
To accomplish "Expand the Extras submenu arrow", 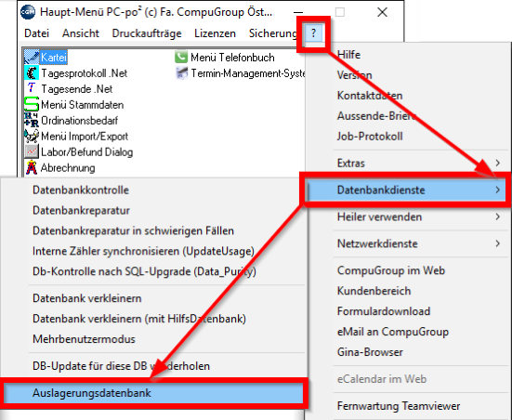I will tap(497, 163).
